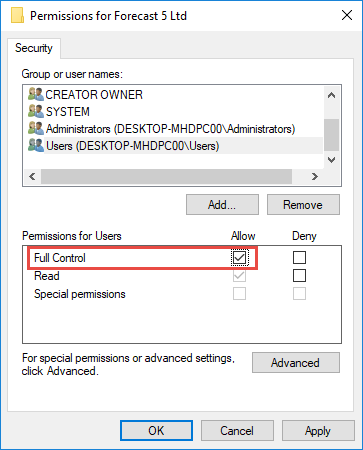Click the list scroll up arrow
Viewport: 363px width, 450px height.
pos(331,96)
